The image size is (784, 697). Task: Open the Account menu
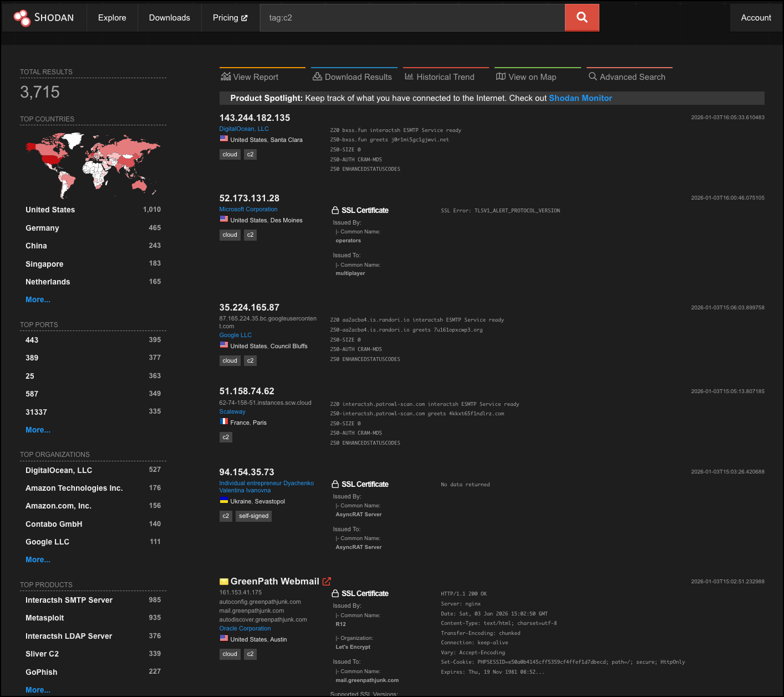(x=756, y=18)
